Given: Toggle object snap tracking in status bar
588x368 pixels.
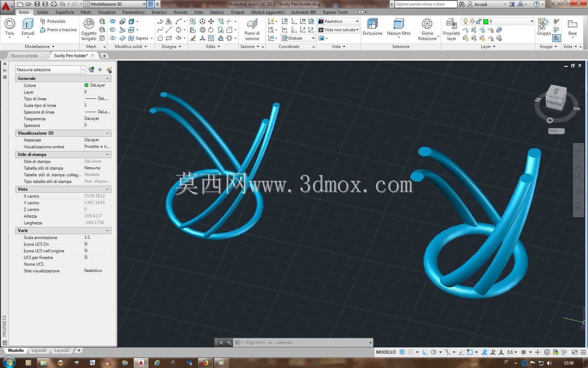Looking at the screenshot, I should tap(461, 352).
